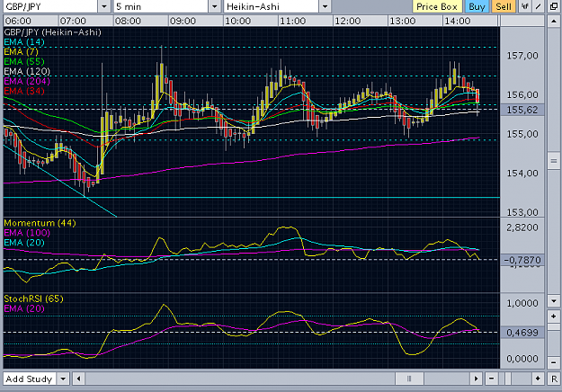Click the horizontal zoom minus button
This screenshot has width=562, height=392.
(491, 379)
